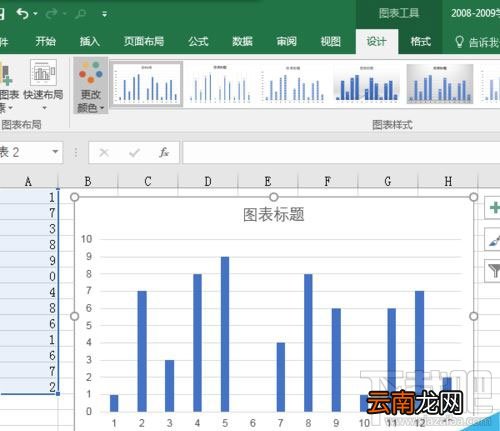Click the Chart Styles paintbrush button
This screenshot has width=500, height=431.
493,240
